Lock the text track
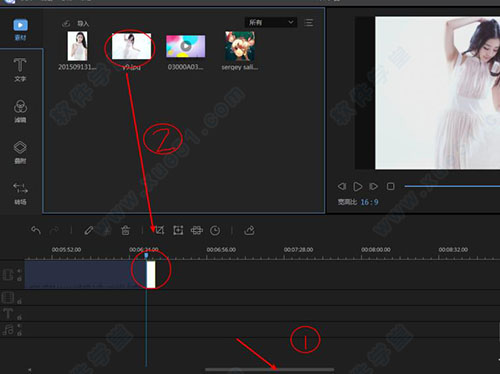 pyautogui.click(x=19, y=317)
